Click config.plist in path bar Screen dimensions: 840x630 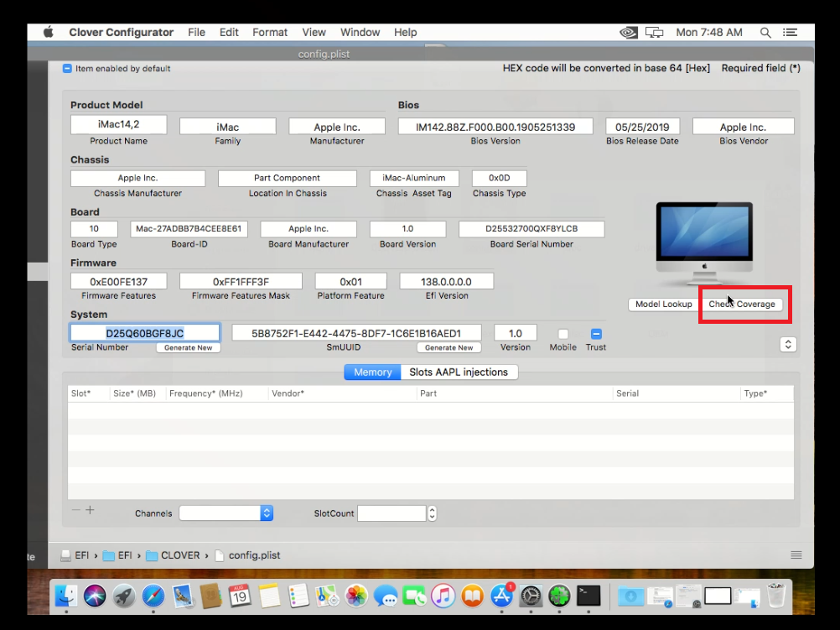click(248, 555)
